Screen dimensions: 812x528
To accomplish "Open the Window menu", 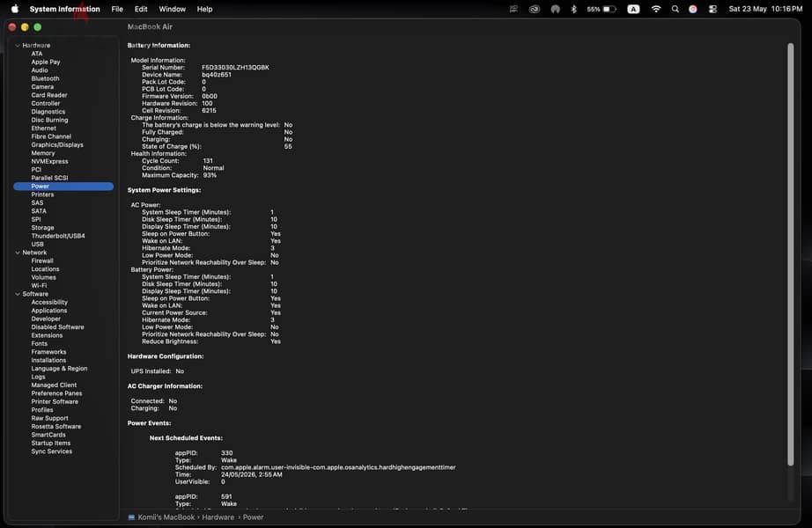I will tap(172, 9).
